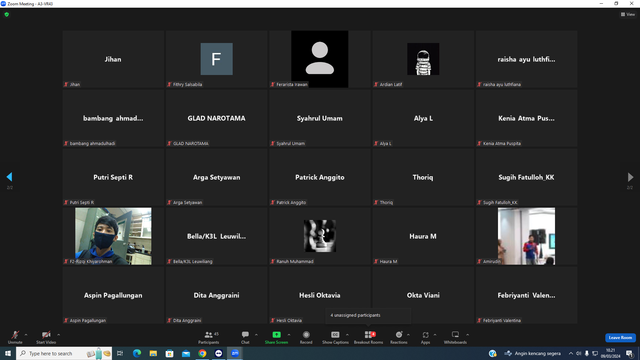This screenshot has width=640, height=360.
Task: Open Microsoft Store from taskbar
Action: [x=169, y=353]
